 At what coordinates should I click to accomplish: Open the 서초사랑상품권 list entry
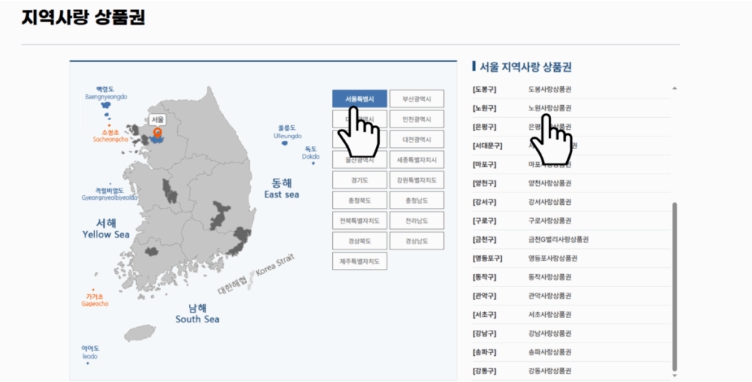click(x=550, y=314)
